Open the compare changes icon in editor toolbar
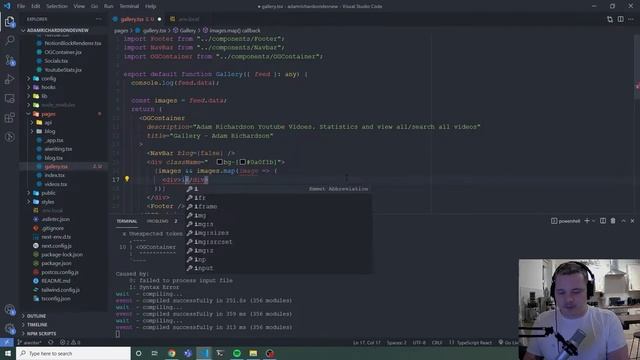 [x=610, y=19]
